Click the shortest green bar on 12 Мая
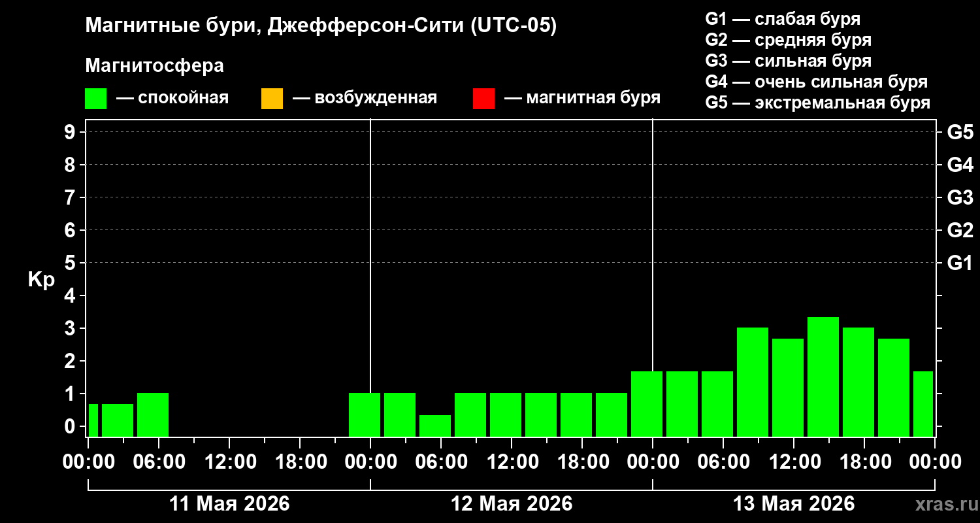Image resolution: width=980 pixels, height=523 pixels. point(435,426)
